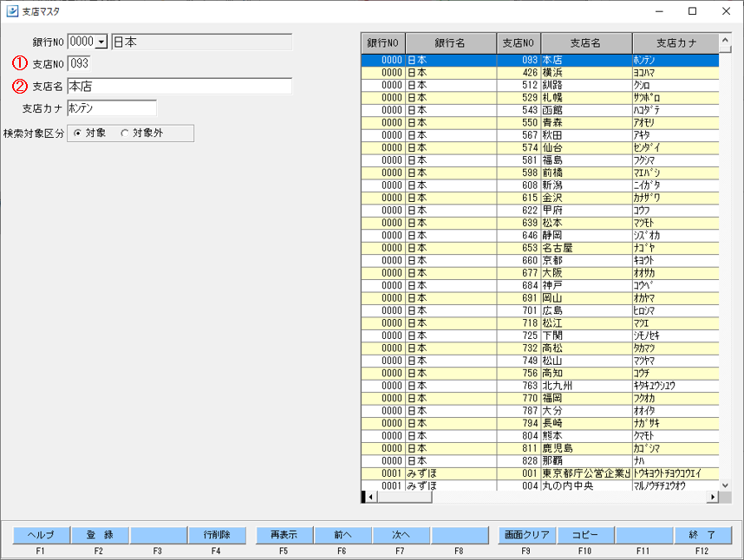Select the 京都 branch row
This screenshot has height=560, width=744.
point(540,260)
